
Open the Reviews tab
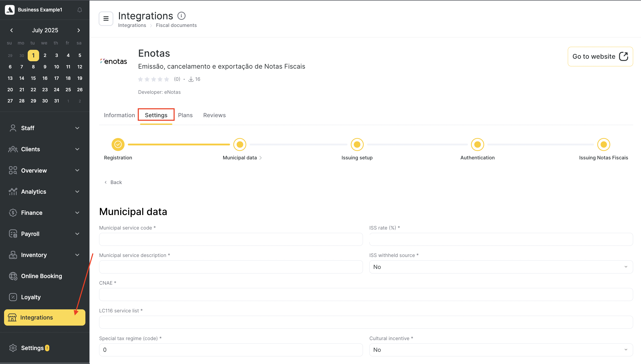(215, 115)
